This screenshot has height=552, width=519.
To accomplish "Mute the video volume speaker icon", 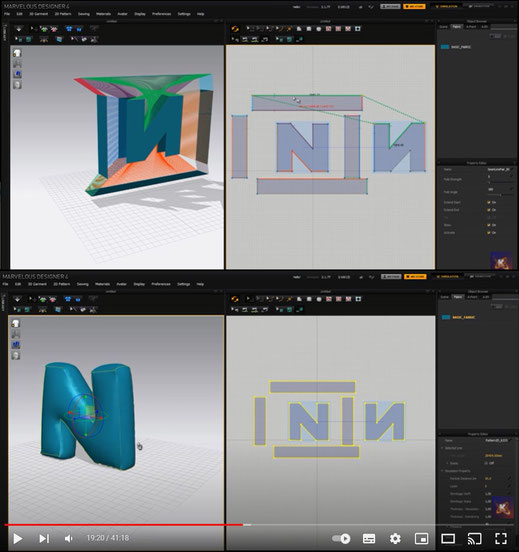I will pos(69,538).
